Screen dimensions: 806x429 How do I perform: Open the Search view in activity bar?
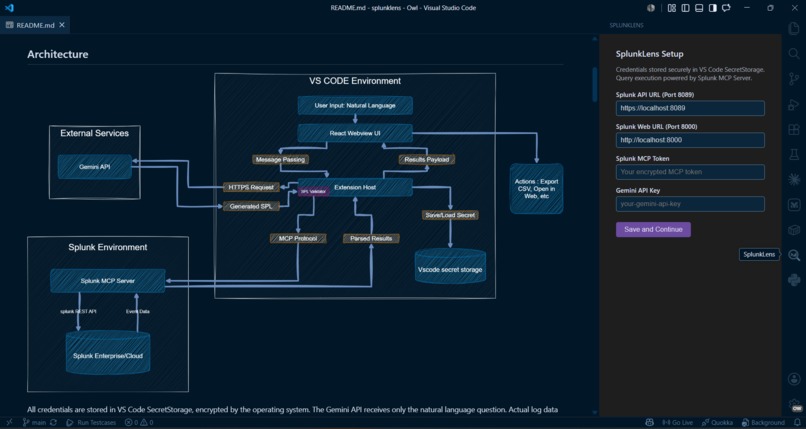pos(794,53)
